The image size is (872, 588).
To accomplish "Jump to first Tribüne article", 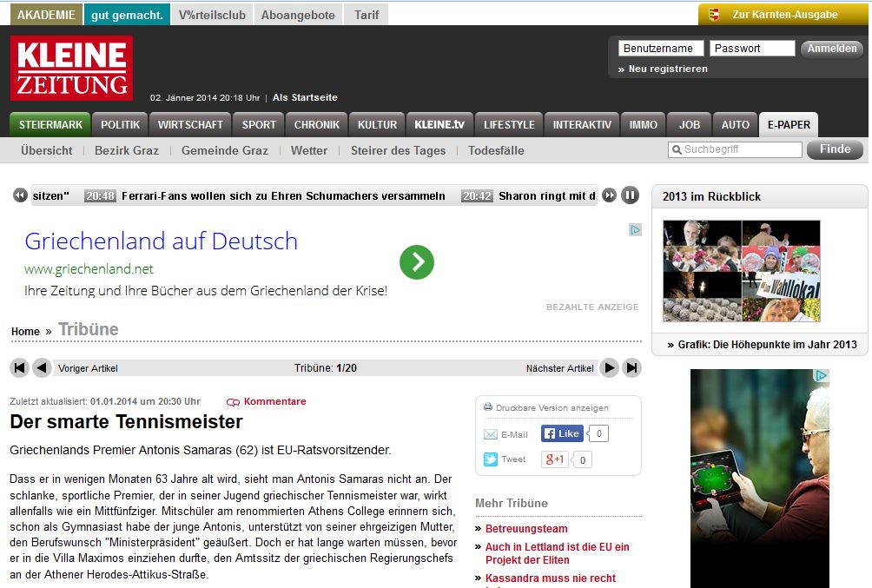I will pyautogui.click(x=20, y=368).
